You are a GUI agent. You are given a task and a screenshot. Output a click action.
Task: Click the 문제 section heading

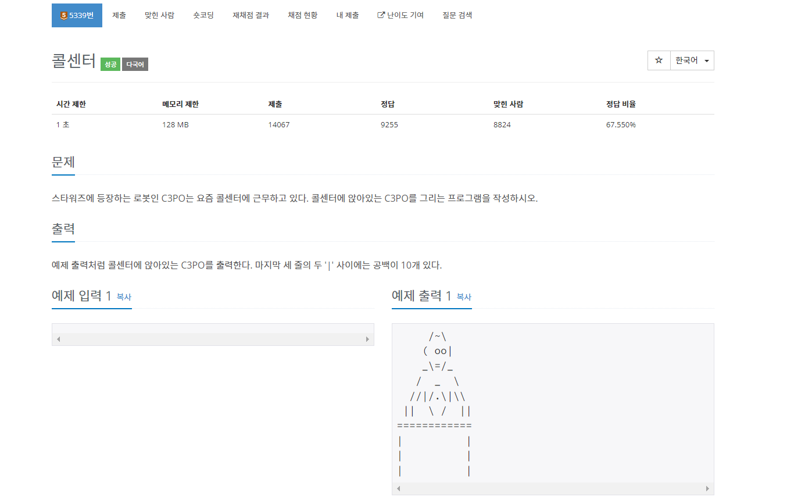coord(63,162)
